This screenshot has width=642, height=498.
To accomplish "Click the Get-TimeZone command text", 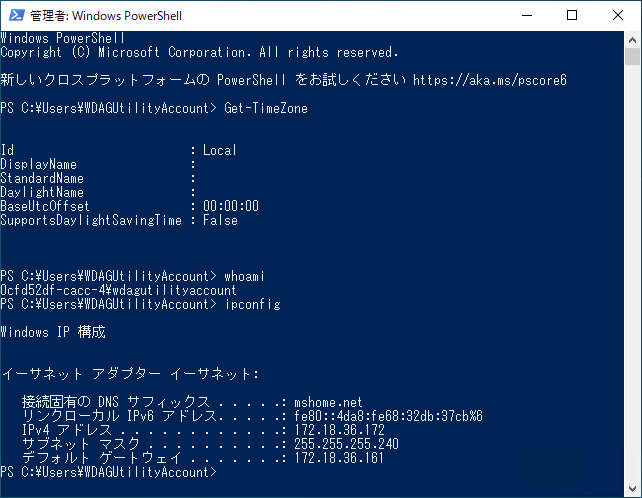I will pos(266,109).
